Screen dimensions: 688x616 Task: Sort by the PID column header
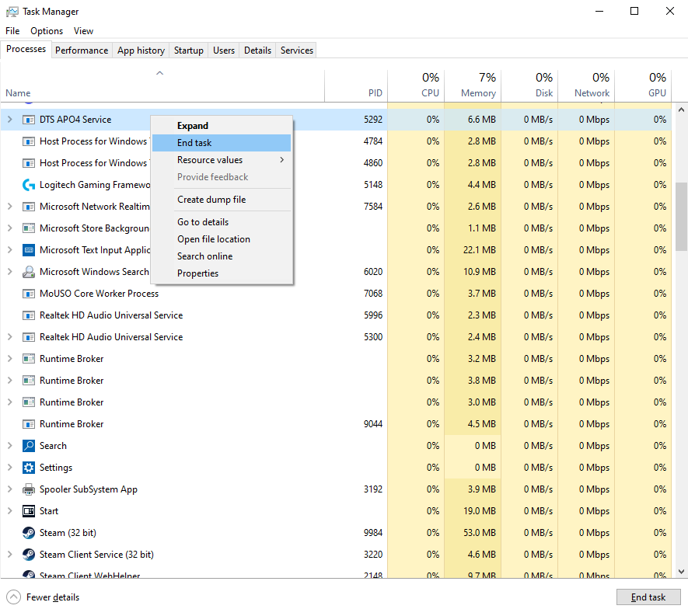(x=356, y=85)
